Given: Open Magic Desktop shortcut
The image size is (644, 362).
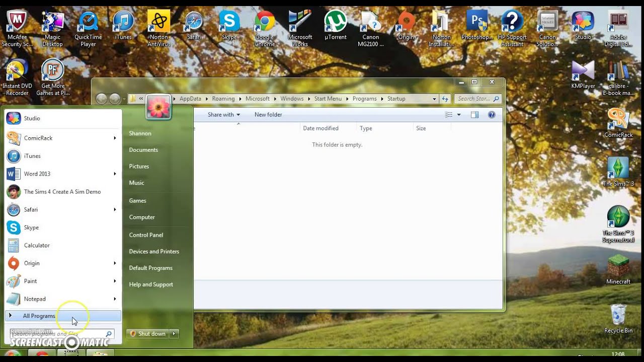Looking at the screenshot, I should (52, 29).
